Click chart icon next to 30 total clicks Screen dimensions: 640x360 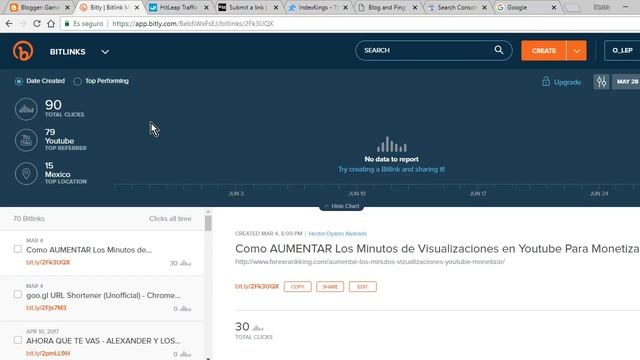point(258,328)
